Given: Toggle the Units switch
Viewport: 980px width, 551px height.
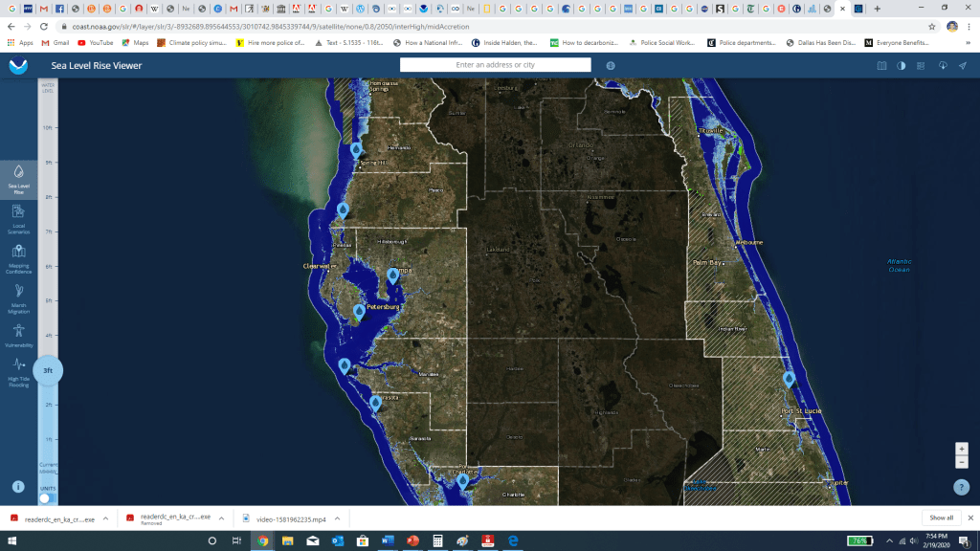Looking at the screenshot, I should pos(45,497).
